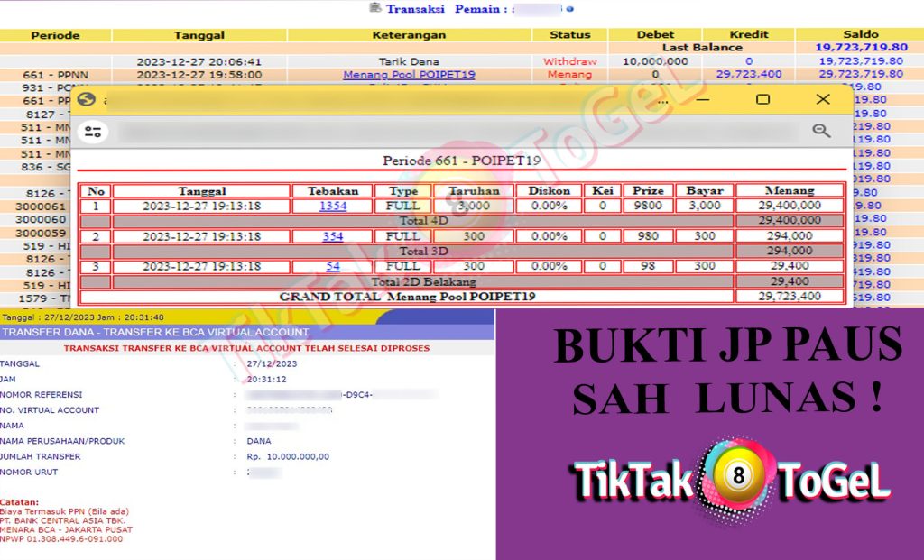
Task: Select the grand total amount 29,723,400 in the popup
Action: tap(790, 296)
